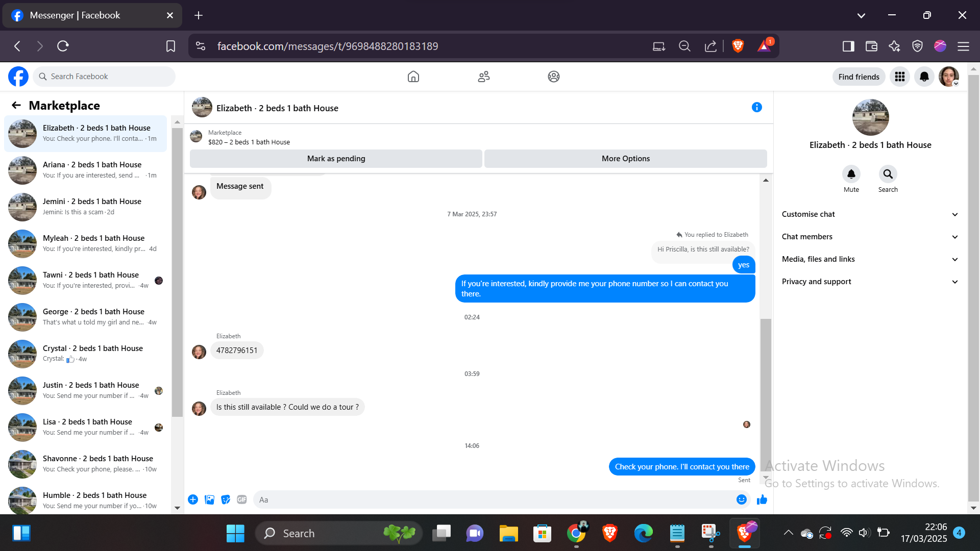Open the account profile picture menu
Screen dimensions: 980x551
pyautogui.click(x=949, y=77)
